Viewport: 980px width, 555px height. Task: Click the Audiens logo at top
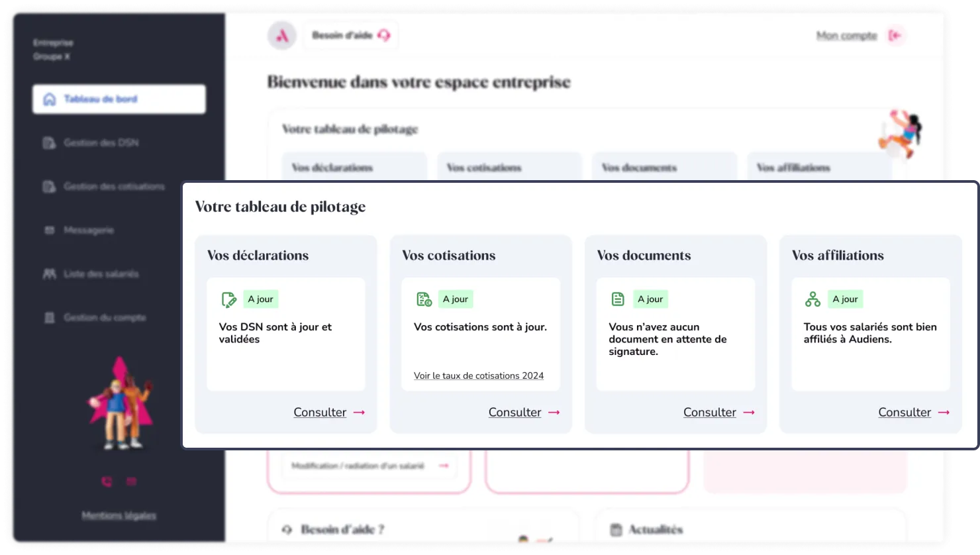[282, 36]
